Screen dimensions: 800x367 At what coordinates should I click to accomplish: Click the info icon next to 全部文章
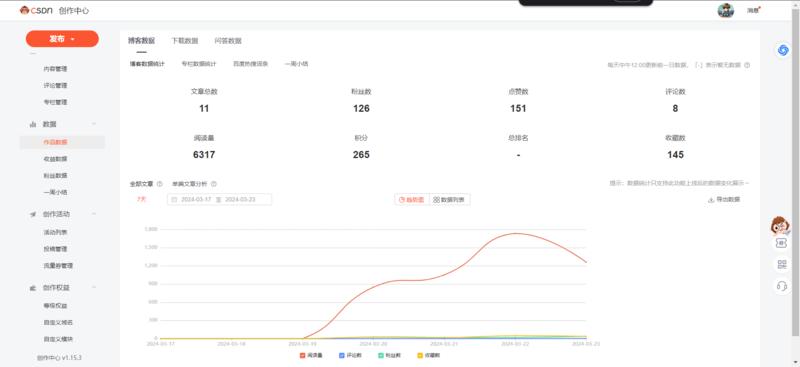pyautogui.click(x=160, y=184)
